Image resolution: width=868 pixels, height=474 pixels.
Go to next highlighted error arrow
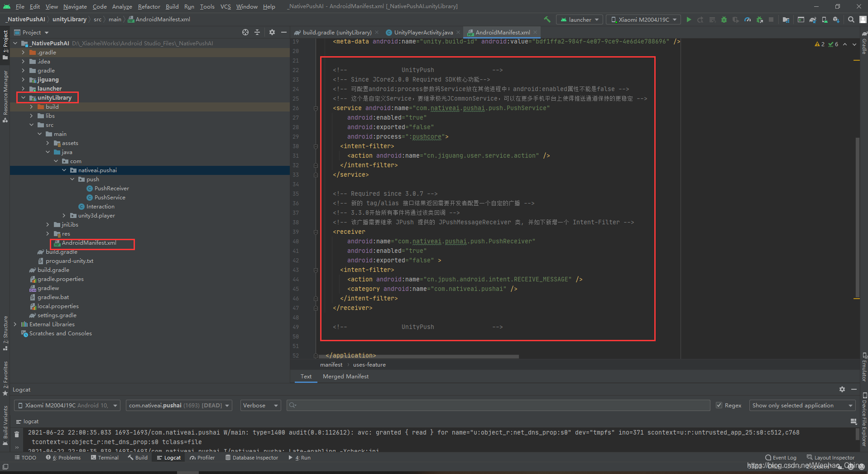click(x=854, y=44)
